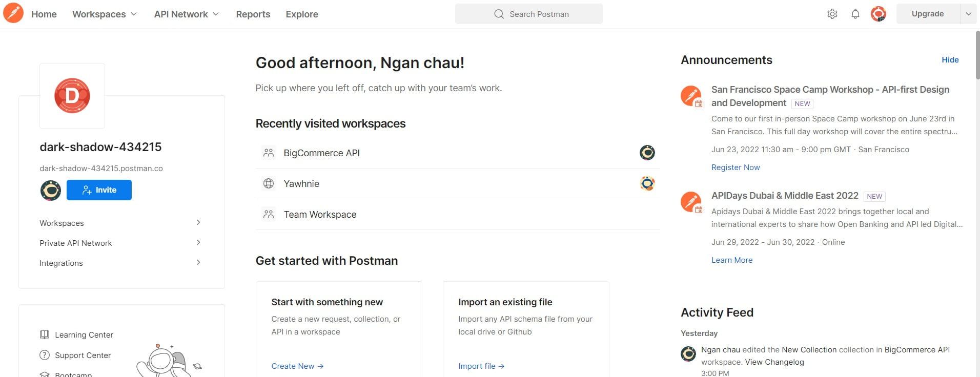Open the user avatar in header
The image size is (980, 377).
(879, 14)
